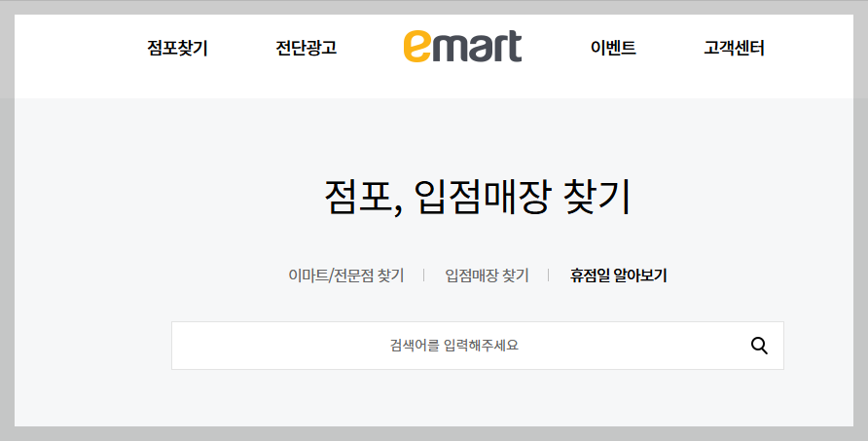Switch to 입점매장 찾기 tab
The width and height of the screenshot is (868, 441).
point(487,276)
